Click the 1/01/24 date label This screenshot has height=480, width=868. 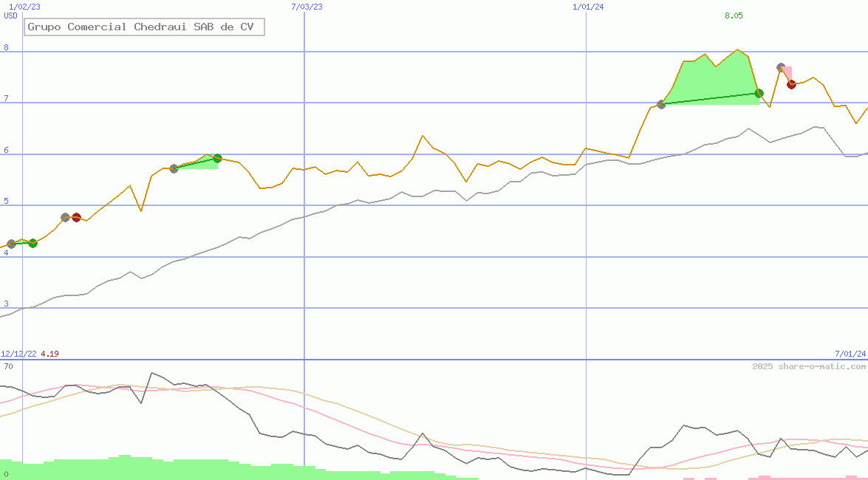[x=588, y=7]
